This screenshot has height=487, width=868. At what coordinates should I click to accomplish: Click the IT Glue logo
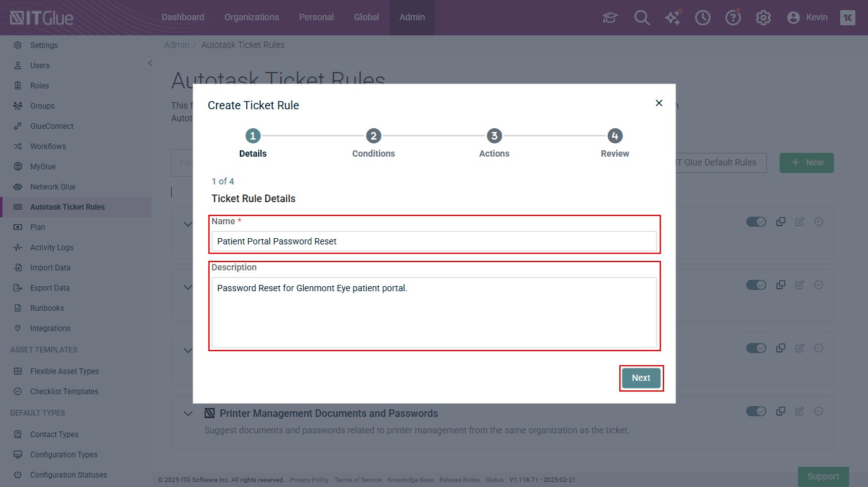[42, 18]
